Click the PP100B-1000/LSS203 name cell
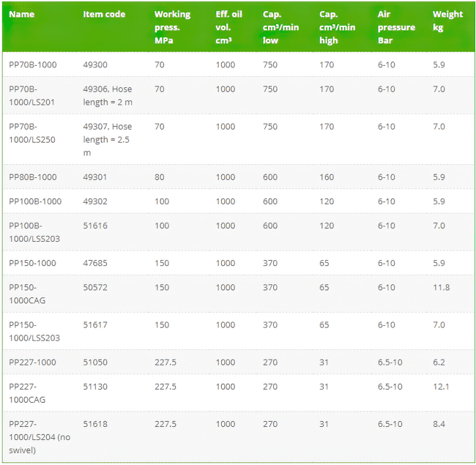The image size is (476, 465). tap(34, 232)
